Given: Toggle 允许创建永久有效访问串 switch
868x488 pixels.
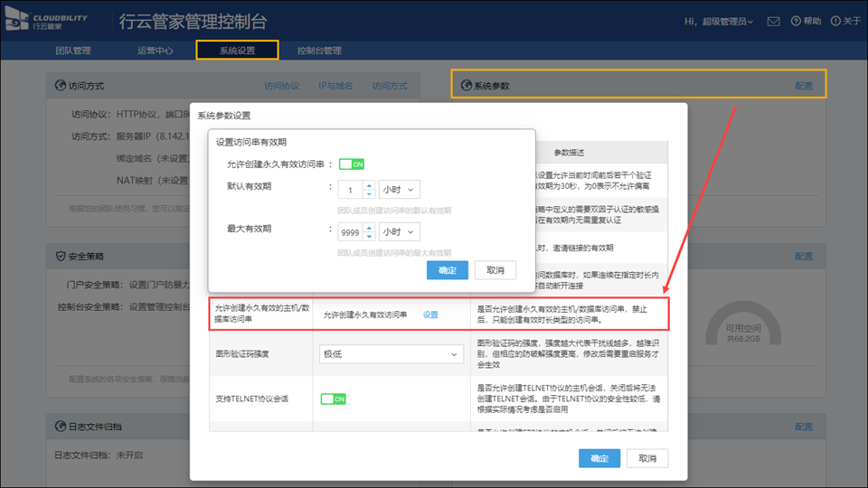Looking at the screenshot, I should point(352,164).
